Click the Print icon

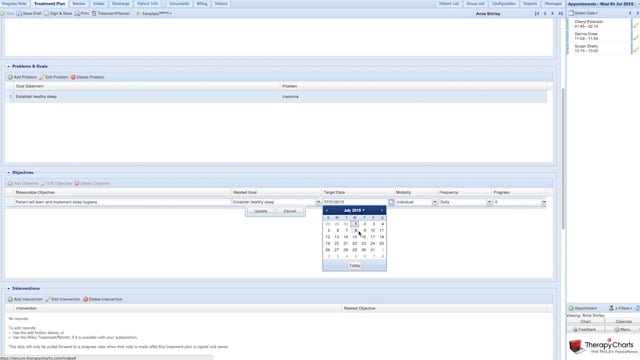77,13
